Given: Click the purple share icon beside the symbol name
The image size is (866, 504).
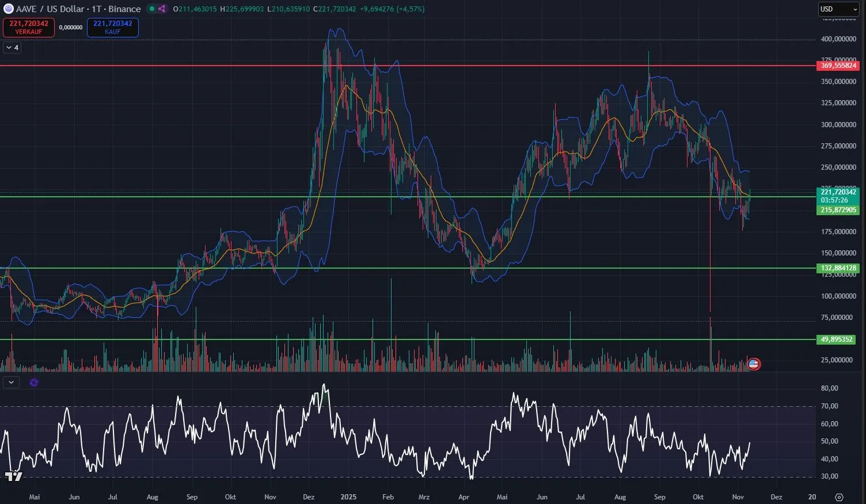Looking at the screenshot, I should 161,9.
